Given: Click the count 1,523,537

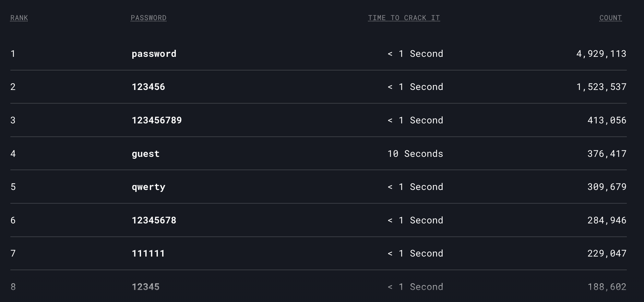Looking at the screenshot, I should (601, 87).
